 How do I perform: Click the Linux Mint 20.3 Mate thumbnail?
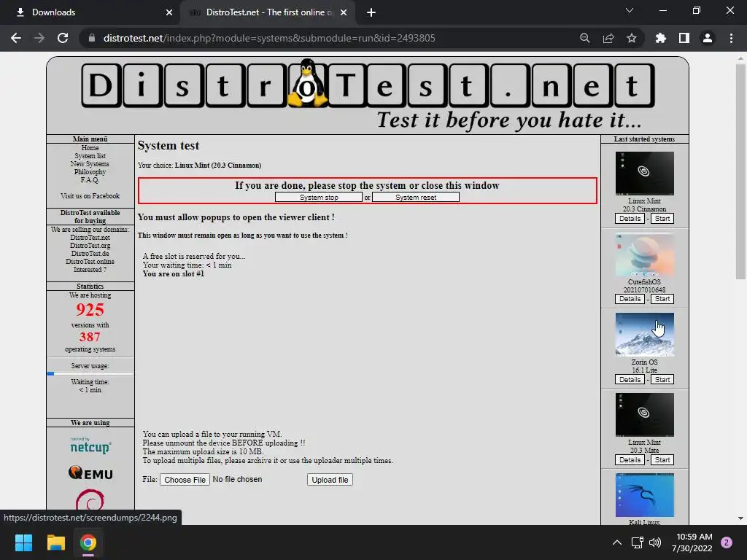[645, 415]
